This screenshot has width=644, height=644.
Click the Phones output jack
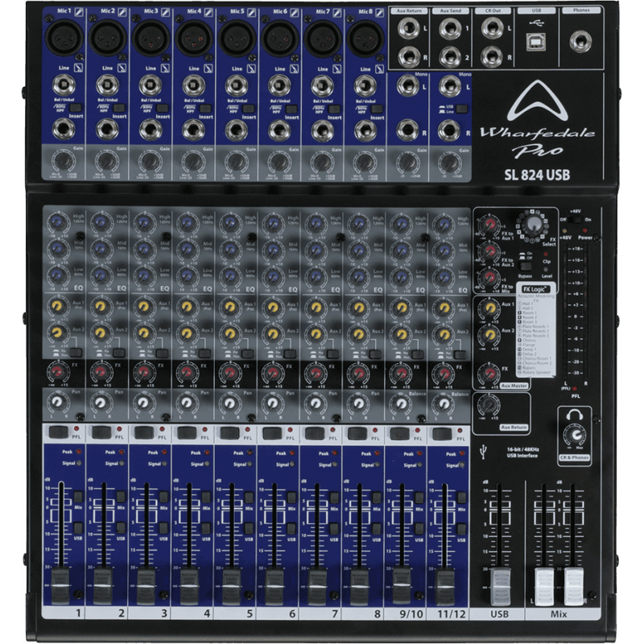tap(580, 41)
